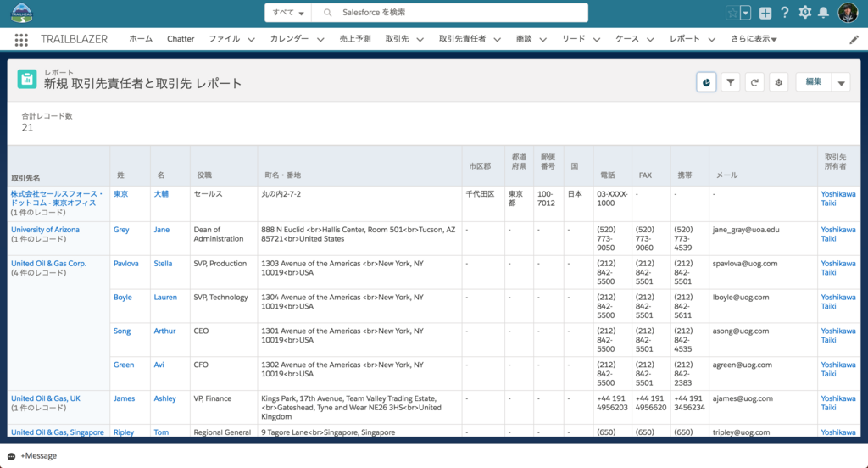Open the レポート tab
Screen dimensions: 868x468
click(x=685, y=39)
